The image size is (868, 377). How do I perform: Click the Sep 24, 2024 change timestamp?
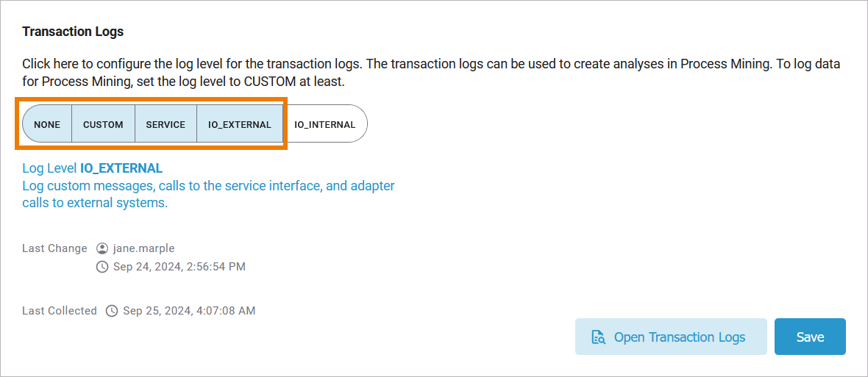click(179, 266)
